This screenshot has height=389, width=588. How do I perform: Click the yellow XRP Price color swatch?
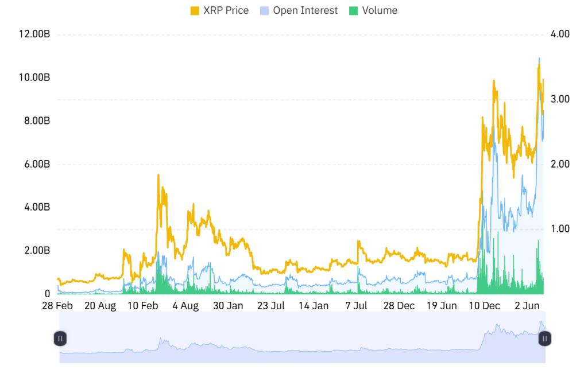pyautogui.click(x=195, y=11)
